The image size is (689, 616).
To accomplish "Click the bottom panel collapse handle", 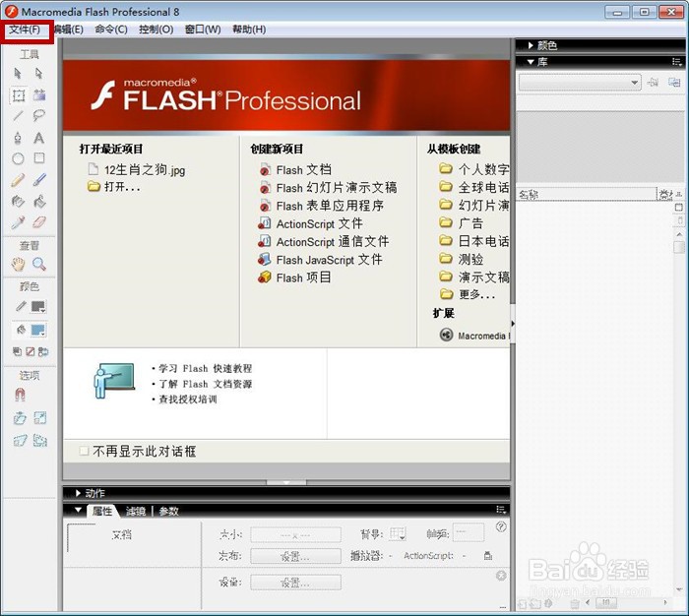I will (286, 482).
